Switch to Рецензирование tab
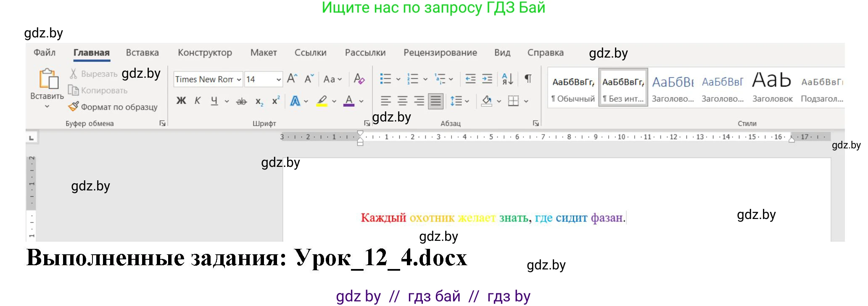 [440, 53]
